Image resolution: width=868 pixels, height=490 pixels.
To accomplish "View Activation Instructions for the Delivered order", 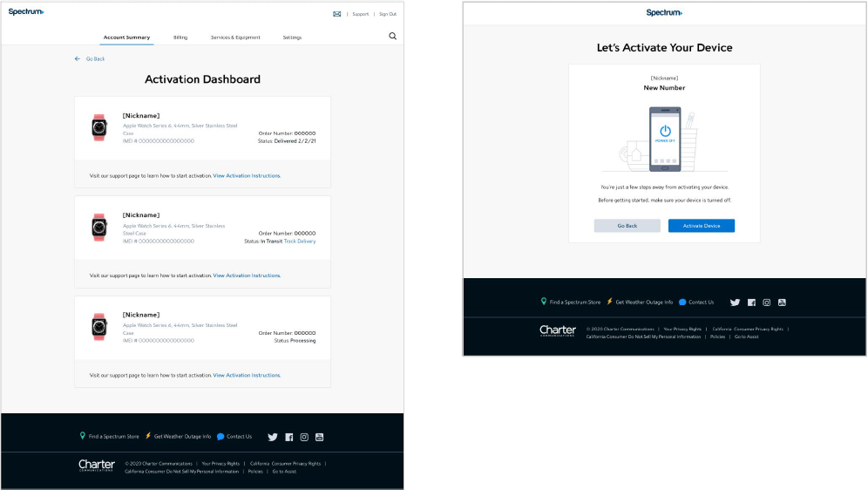I will point(247,175).
